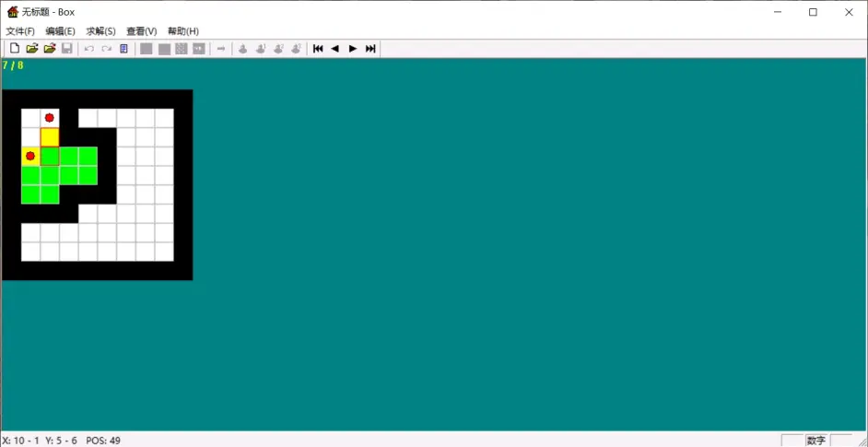Click the red-outlined green cell
This screenshot has height=447, width=868.
click(50, 156)
